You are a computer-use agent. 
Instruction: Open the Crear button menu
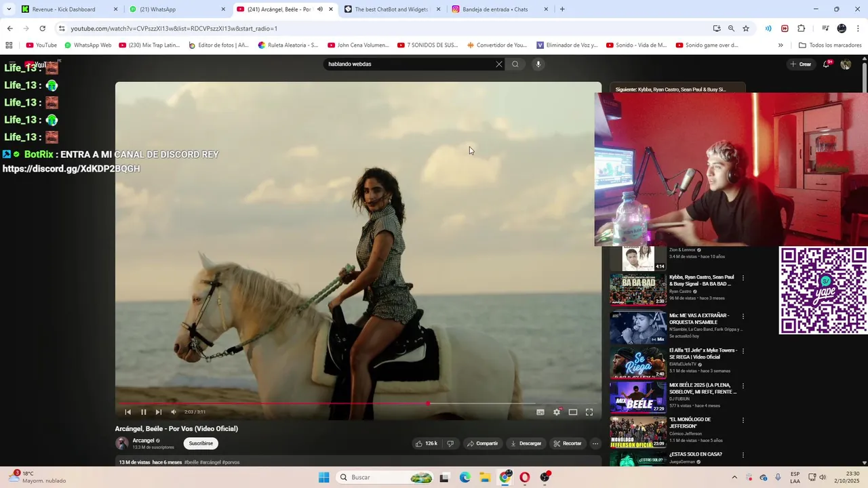(x=801, y=64)
